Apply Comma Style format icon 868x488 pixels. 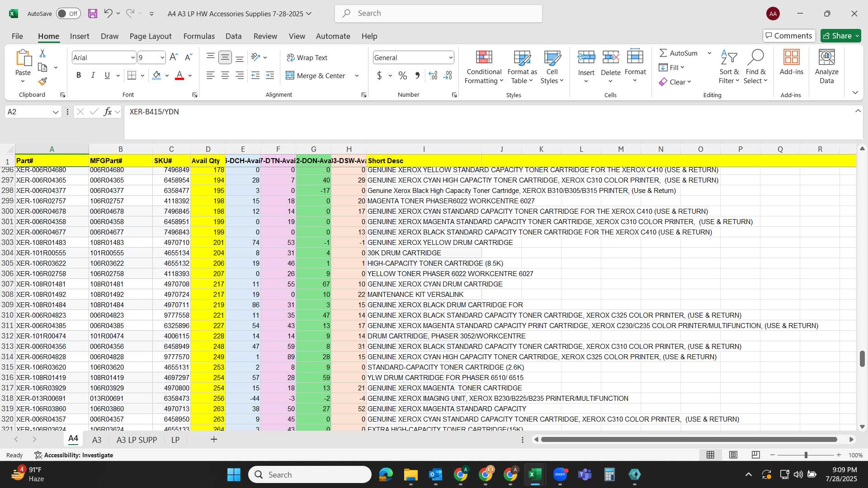417,75
